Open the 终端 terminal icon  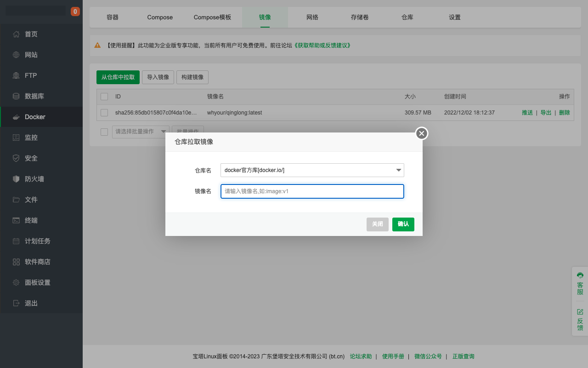[16, 220]
